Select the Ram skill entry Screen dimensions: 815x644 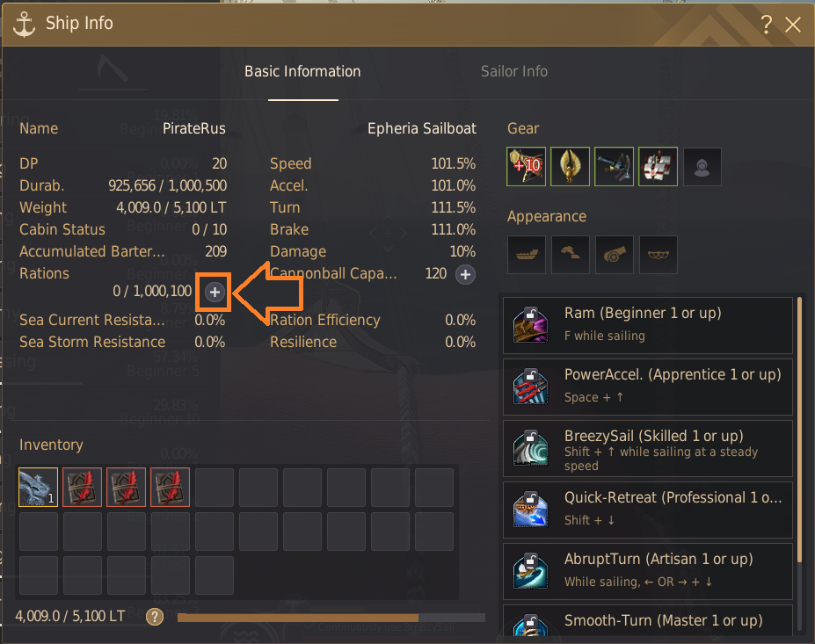pyautogui.click(x=648, y=325)
